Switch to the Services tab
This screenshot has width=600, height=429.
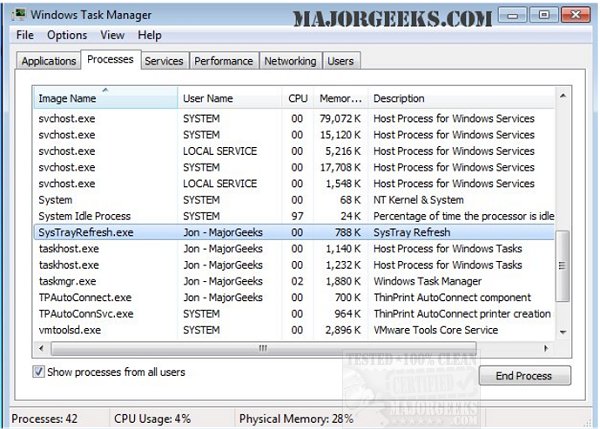point(164,61)
